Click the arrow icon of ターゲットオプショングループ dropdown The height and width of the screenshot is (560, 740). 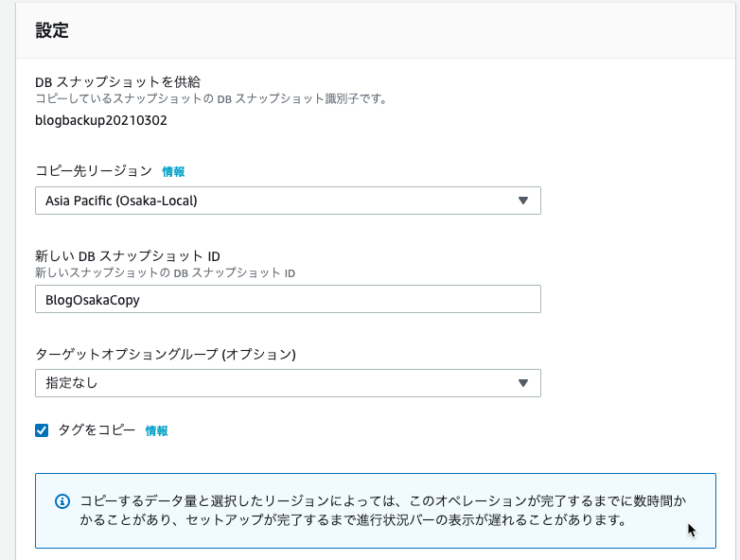[523, 383]
